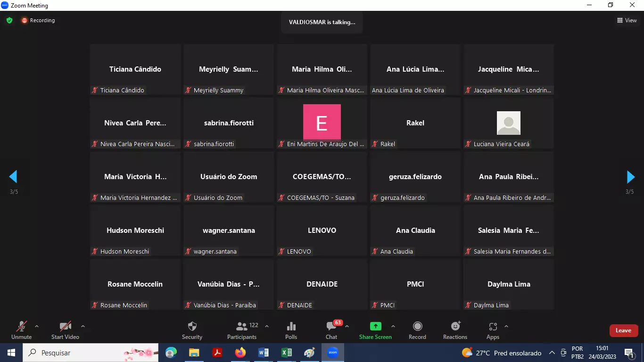The width and height of the screenshot is (644, 362).
Task: Open Reactions menu
Action: click(455, 330)
